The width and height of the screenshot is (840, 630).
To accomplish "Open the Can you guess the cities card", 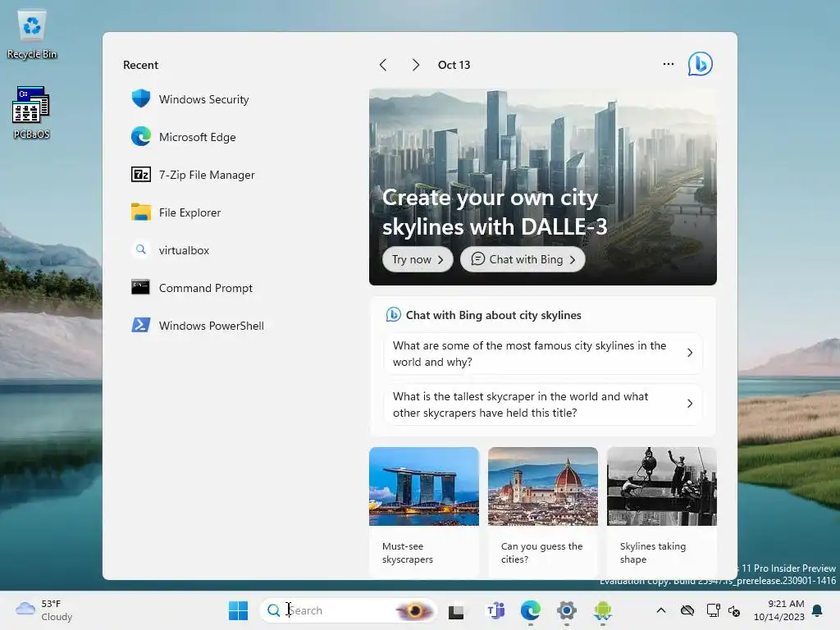I will (x=543, y=512).
